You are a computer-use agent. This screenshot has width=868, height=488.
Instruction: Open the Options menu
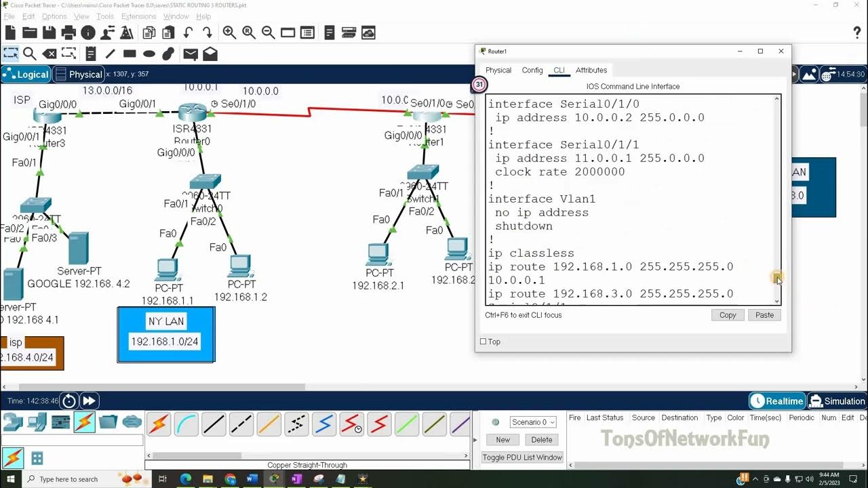coord(54,16)
